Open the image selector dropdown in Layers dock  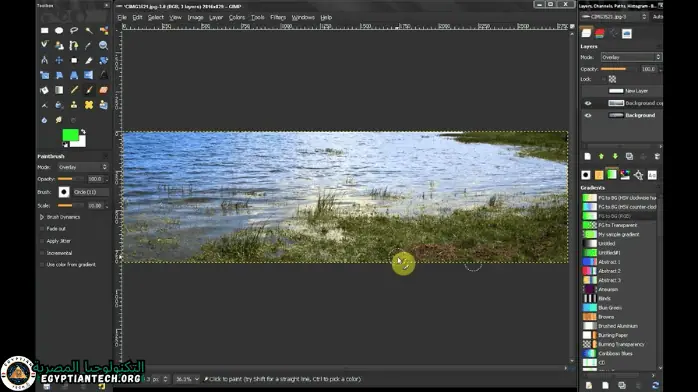[614, 16]
